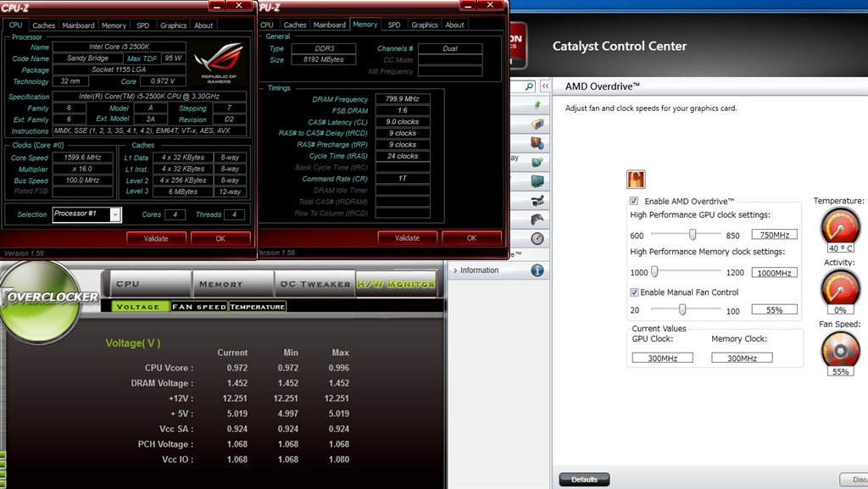
Task: Click the search magnifier icon in Catalyst sidebar
Action: coord(529,86)
